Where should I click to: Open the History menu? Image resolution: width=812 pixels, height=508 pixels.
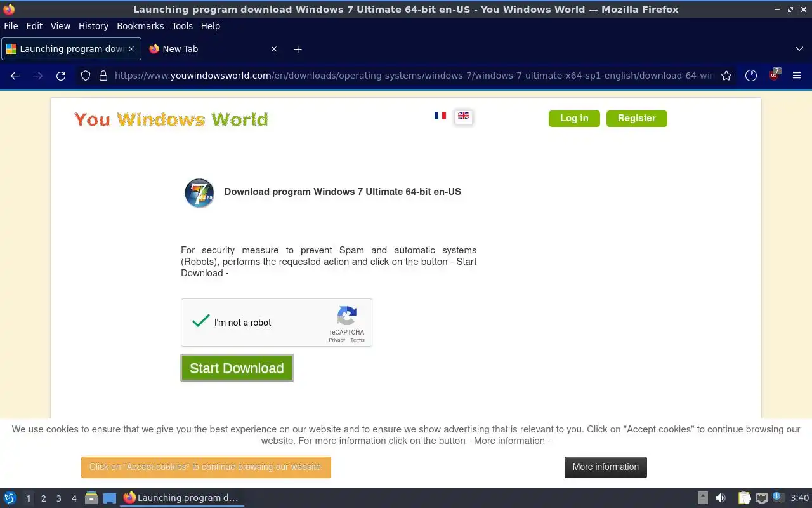point(93,26)
